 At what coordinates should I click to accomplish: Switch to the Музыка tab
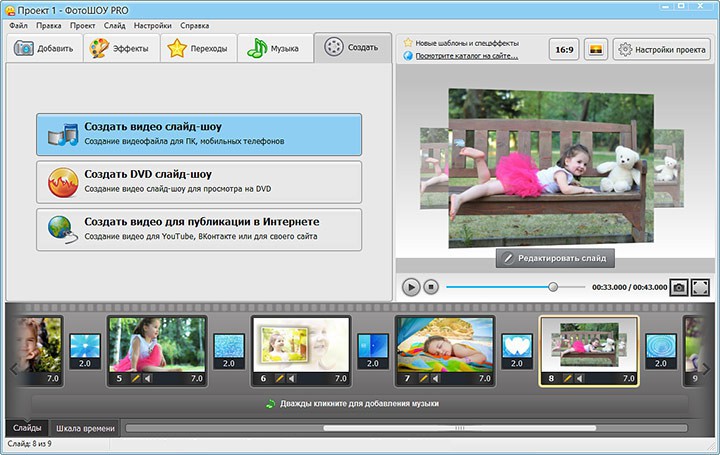coord(275,48)
